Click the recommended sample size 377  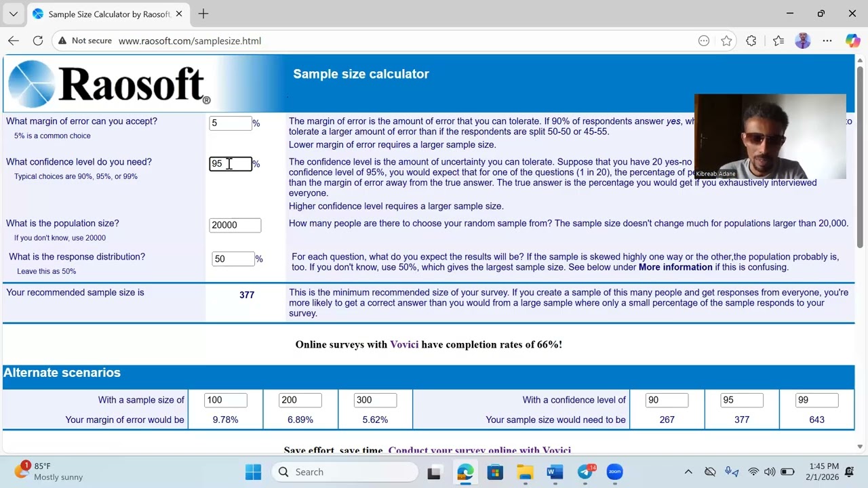click(x=247, y=295)
